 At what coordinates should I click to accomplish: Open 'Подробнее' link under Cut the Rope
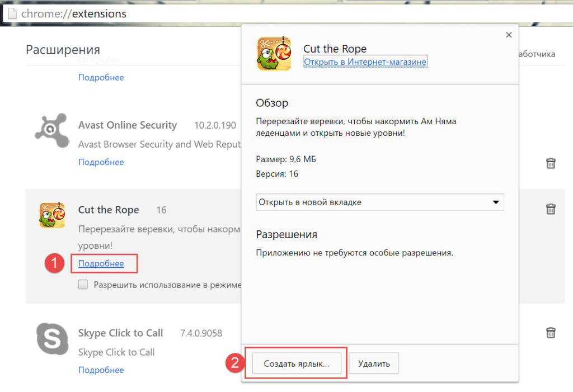[101, 263]
